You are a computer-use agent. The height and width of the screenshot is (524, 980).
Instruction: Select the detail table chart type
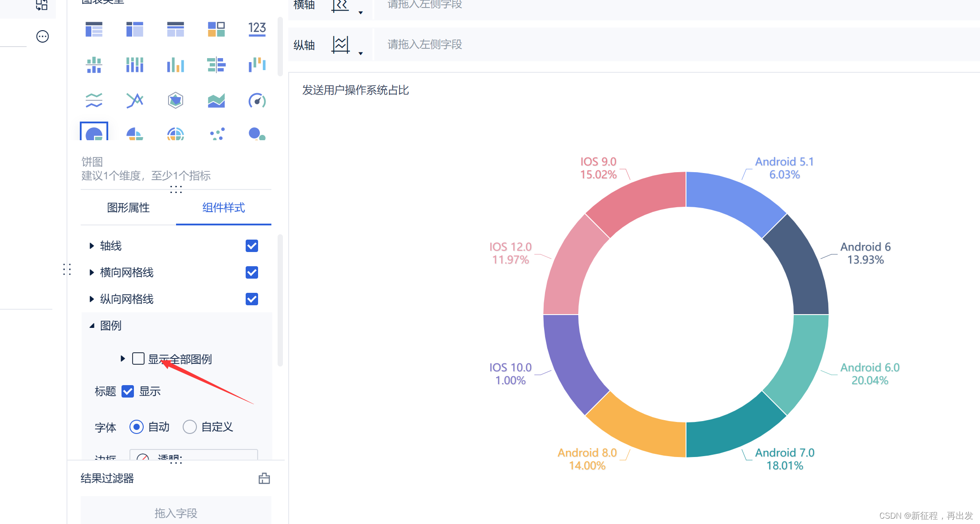pyautogui.click(x=176, y=29)
